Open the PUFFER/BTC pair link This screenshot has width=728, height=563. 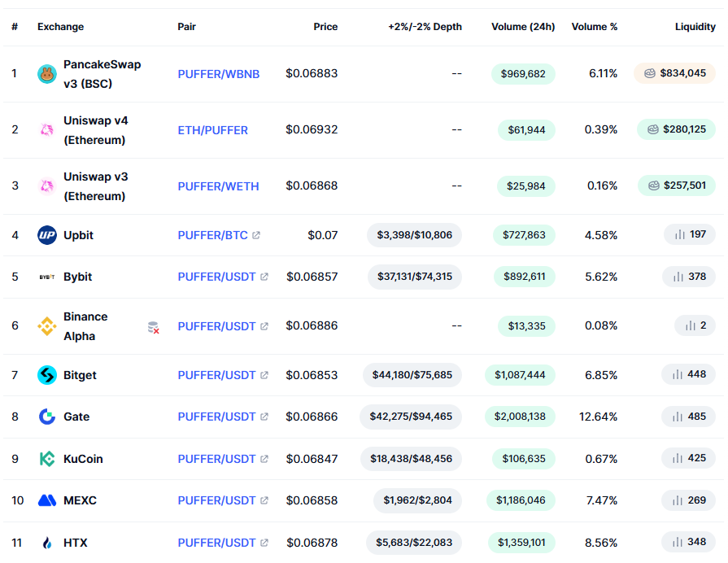[x=212, y=235]
